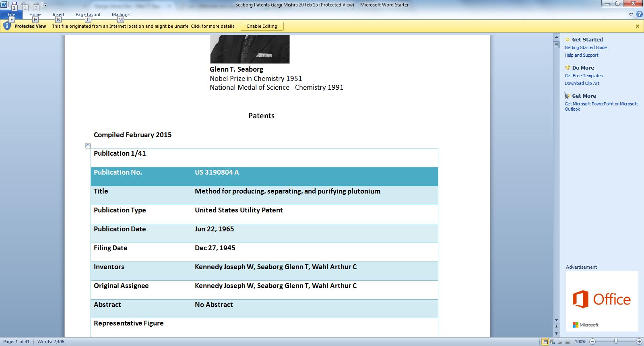The width and height of the screenshot is (644, 346).
Task: Click the Get More shopping cart icon
Action: click(568, 96)
